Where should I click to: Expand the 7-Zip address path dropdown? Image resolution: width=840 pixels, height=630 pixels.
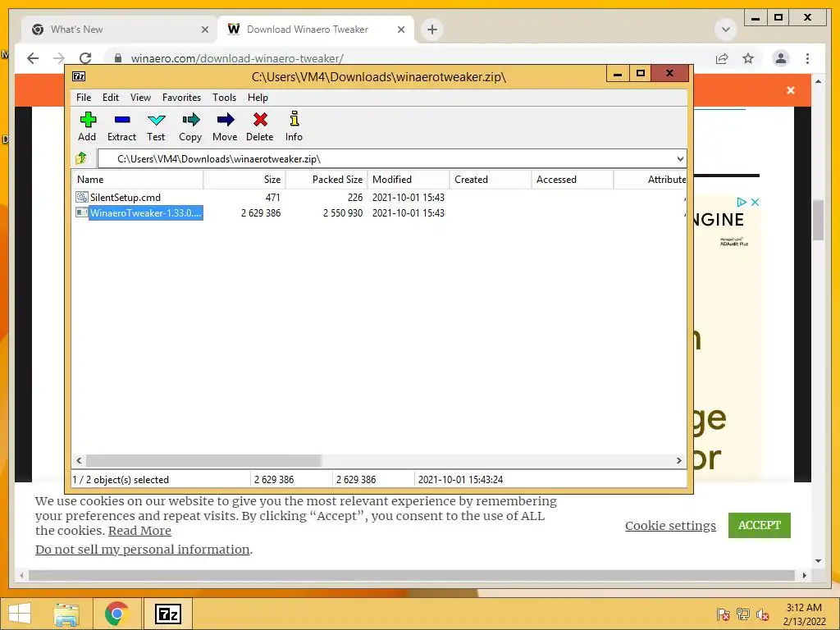[x=679, y=158]
